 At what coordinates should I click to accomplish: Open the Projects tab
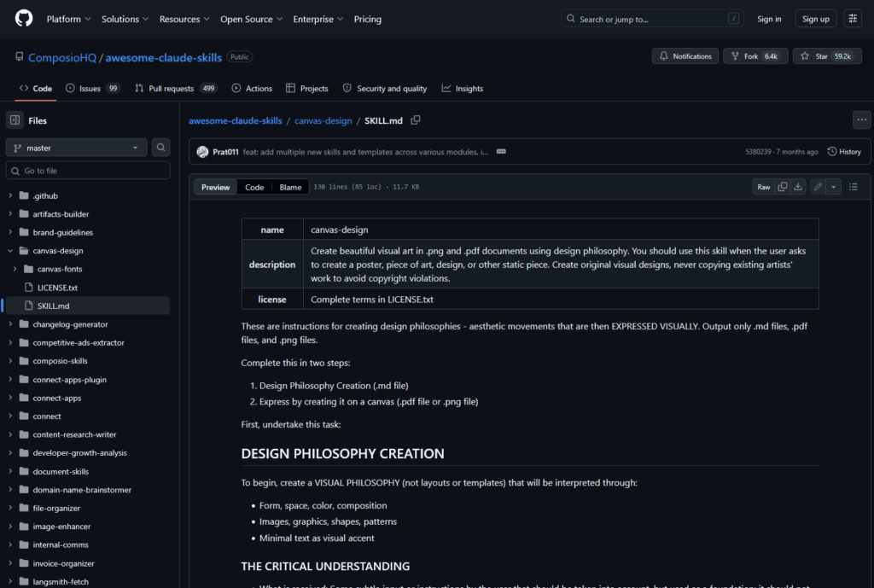point(307,88)
